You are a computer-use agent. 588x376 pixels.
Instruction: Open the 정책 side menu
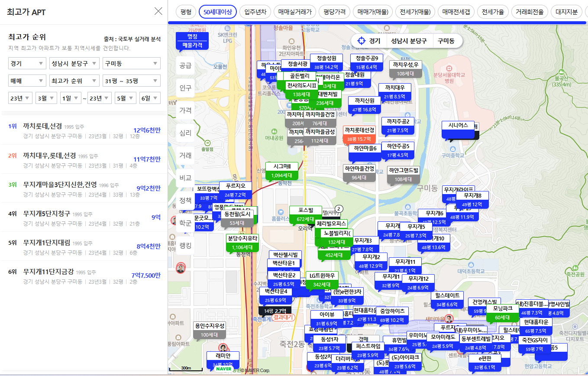(185, 201)
